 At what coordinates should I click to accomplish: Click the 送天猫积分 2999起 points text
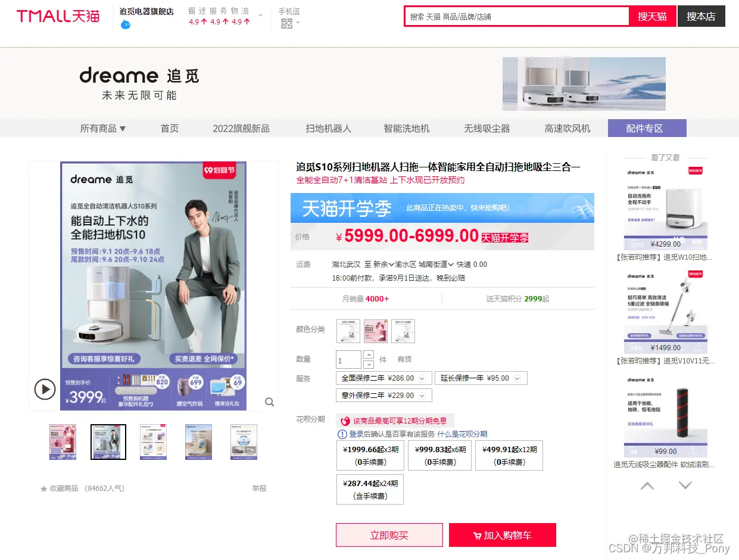point(517,299)
